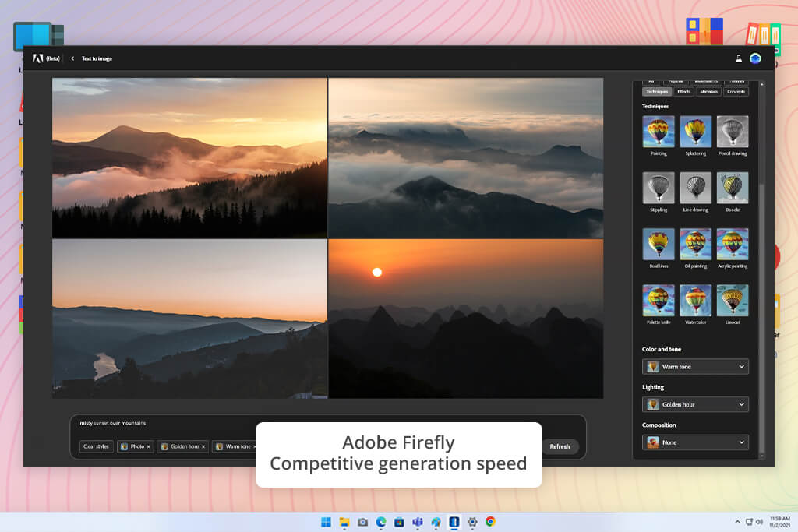Launch Google Chrome from the taskbar
This screenshot has height=532, width=798.
point(491,522)
